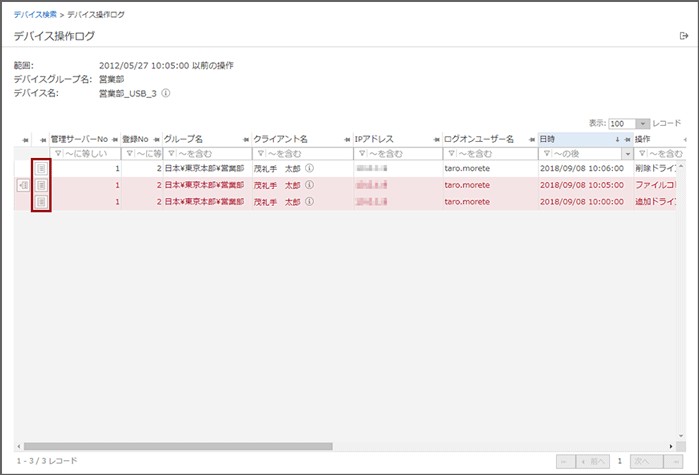Viewport: 699px width, 475px height.
Task: Open log details for the 10:05:00 row
Action: coord(41,185)
